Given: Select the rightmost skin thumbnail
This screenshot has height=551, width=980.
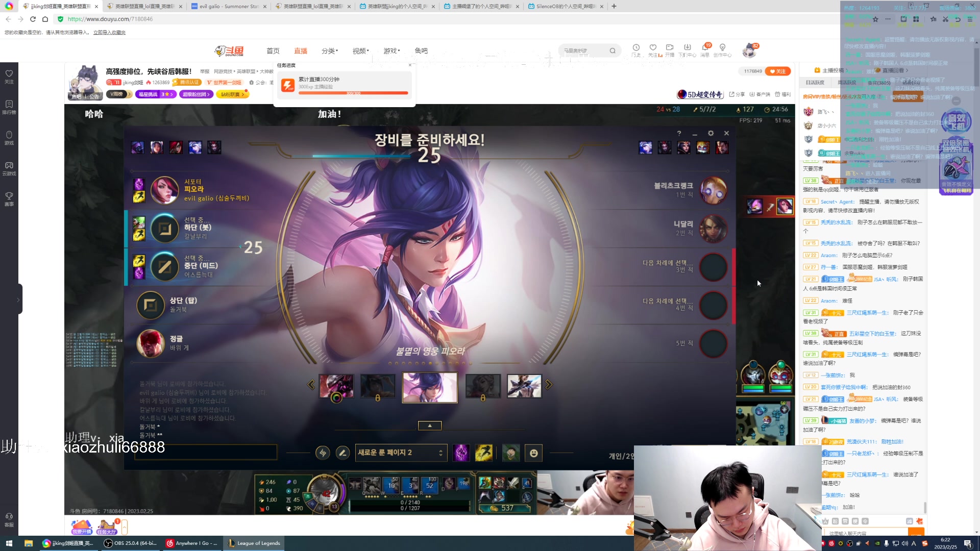Looking at the screenshot, I should point(524,386).
